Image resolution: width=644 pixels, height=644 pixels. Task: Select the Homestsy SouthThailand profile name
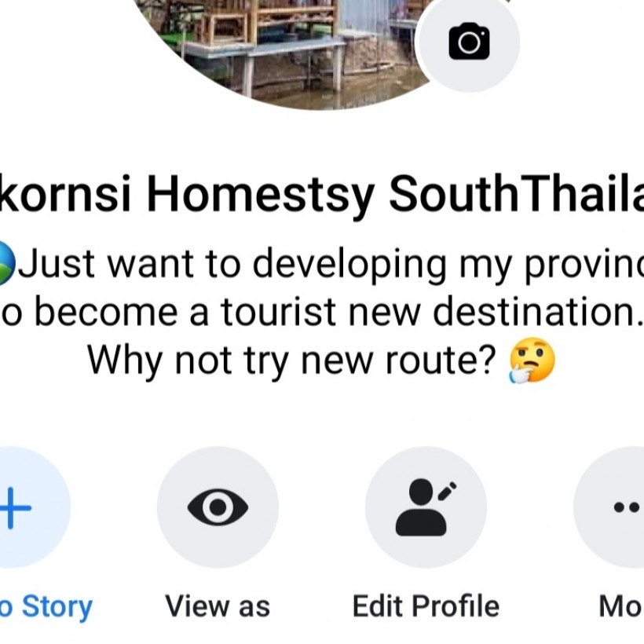(x=322, y=193)
